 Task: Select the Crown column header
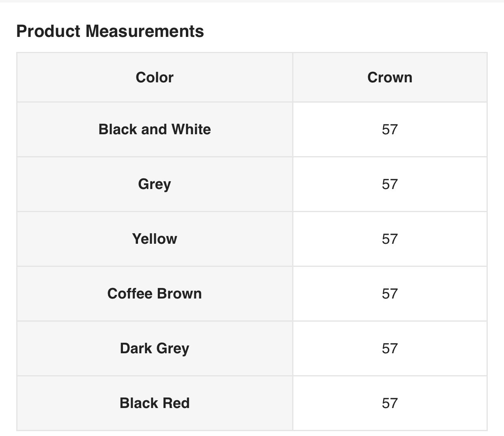[x=390, y=77]
